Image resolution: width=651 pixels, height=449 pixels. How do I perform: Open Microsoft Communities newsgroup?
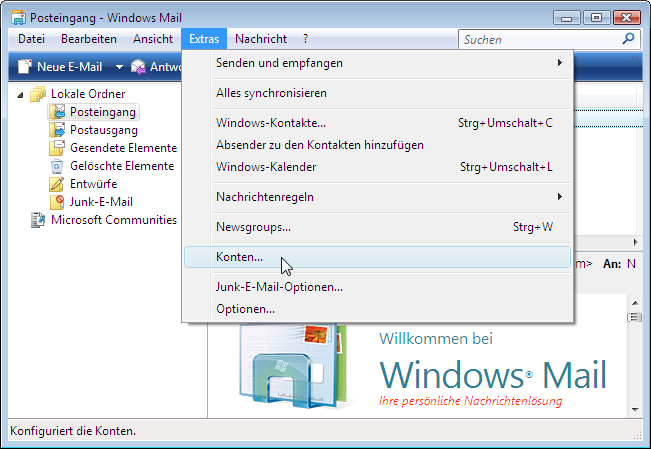[113, 220]
